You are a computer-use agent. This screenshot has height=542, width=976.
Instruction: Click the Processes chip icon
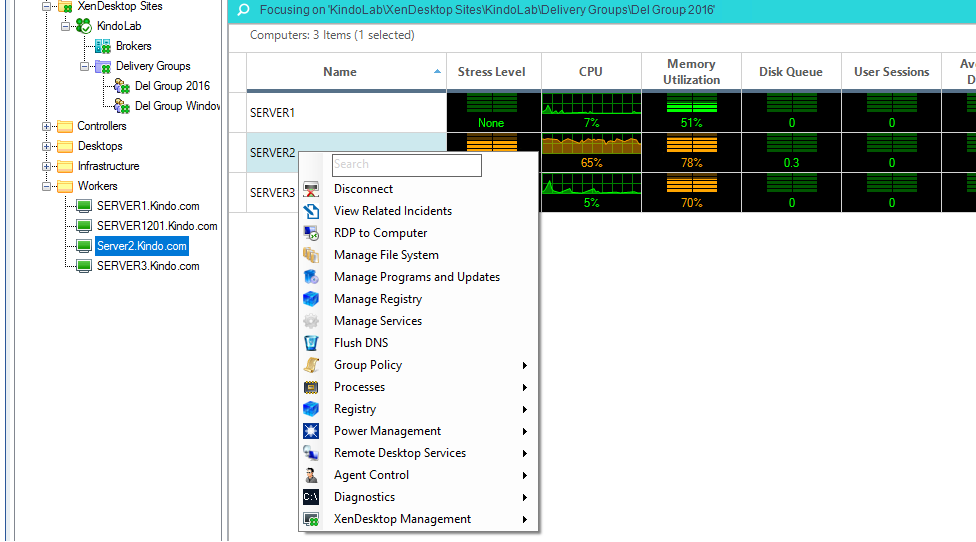[311, 387]
